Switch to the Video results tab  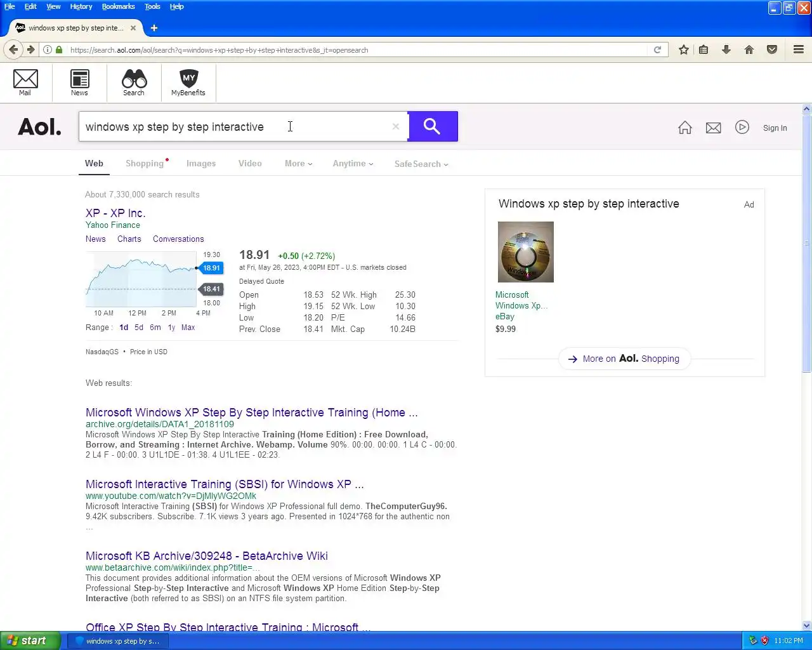point(250,164)
